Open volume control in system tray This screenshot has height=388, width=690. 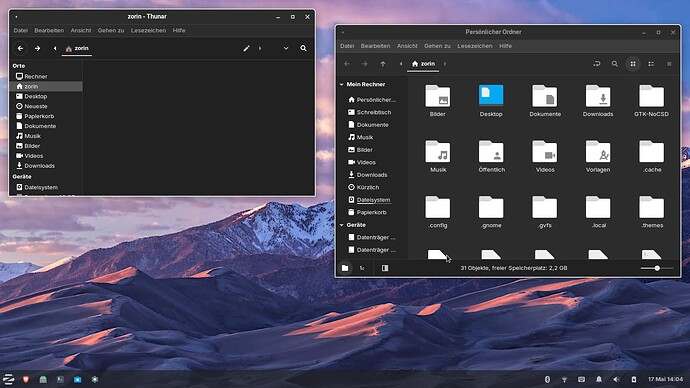[x=616, y=379]
